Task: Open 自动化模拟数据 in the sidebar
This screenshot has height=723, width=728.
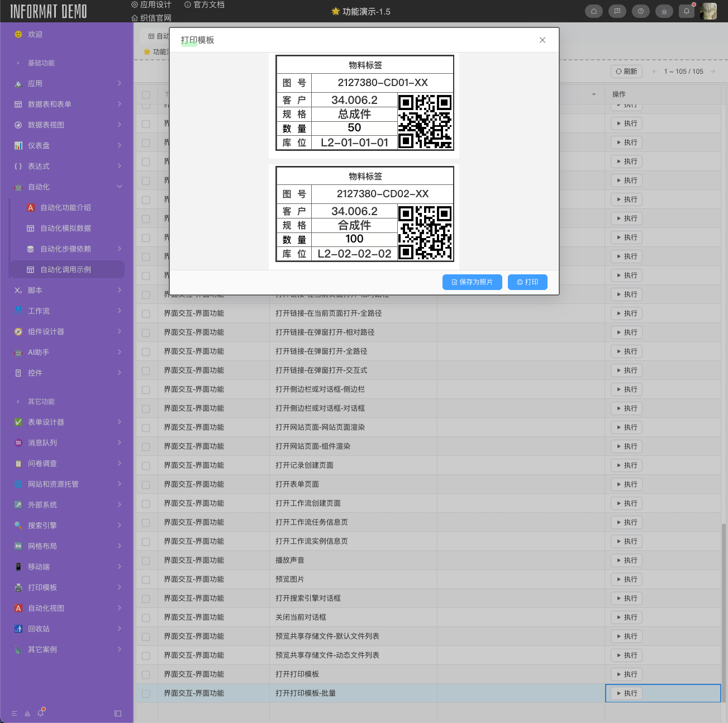Action: coord(65,228)
